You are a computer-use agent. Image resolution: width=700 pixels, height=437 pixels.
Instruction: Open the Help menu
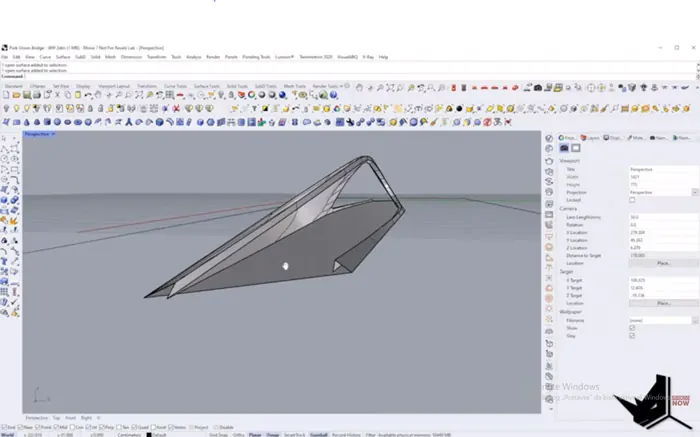(383, 57)
